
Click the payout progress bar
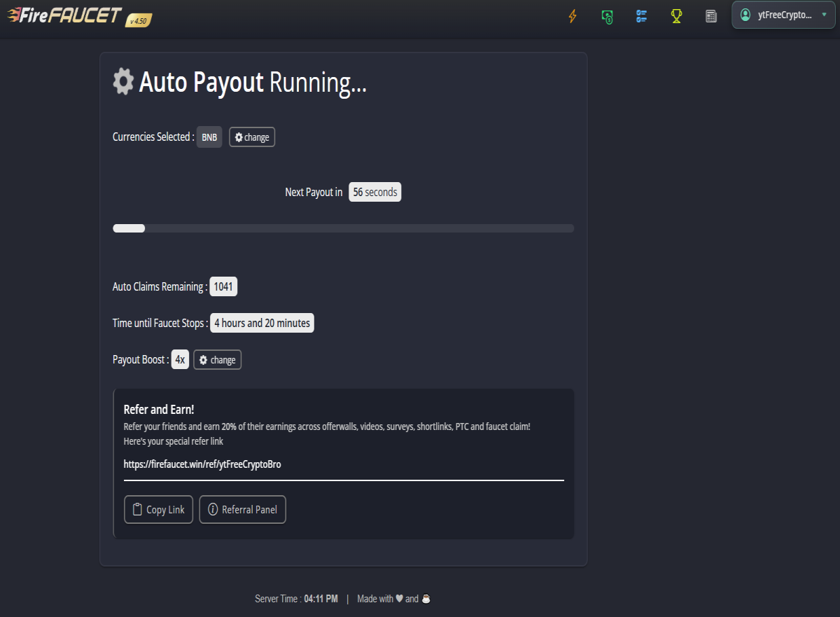[x=343, y=228]
